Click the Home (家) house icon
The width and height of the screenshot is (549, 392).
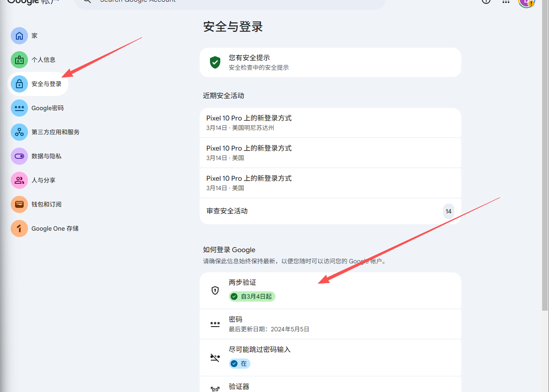point(19,36)
